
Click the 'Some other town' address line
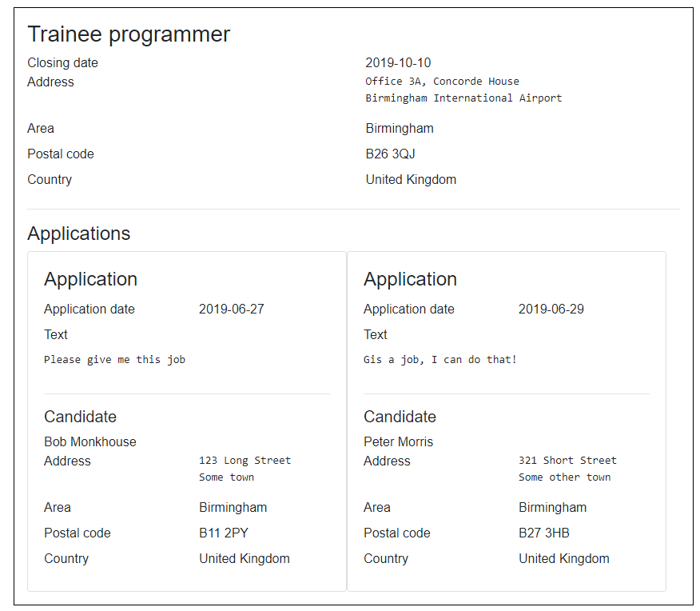coord(564,477)
